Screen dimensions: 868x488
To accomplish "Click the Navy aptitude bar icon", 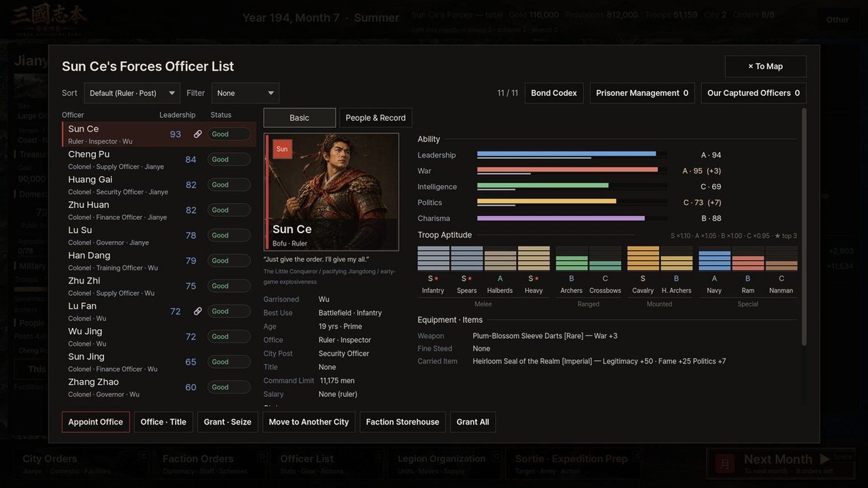I will coord(714,258).
